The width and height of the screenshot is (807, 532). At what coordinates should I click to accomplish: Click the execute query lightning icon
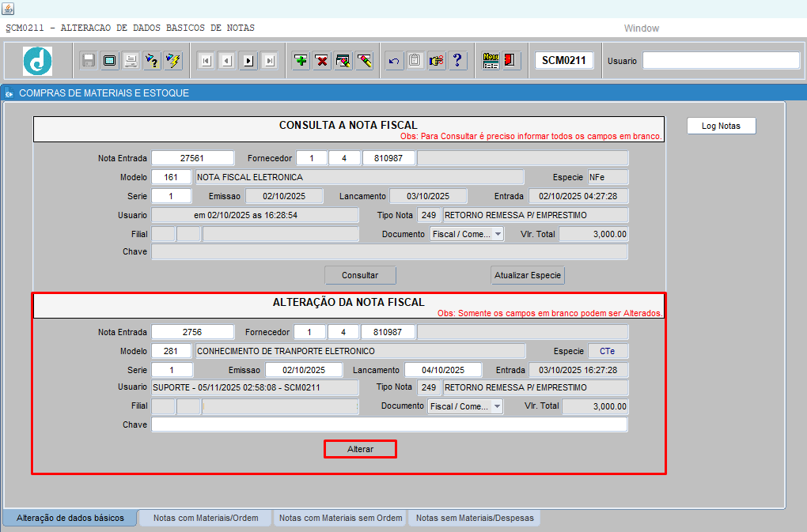[173, 61]
